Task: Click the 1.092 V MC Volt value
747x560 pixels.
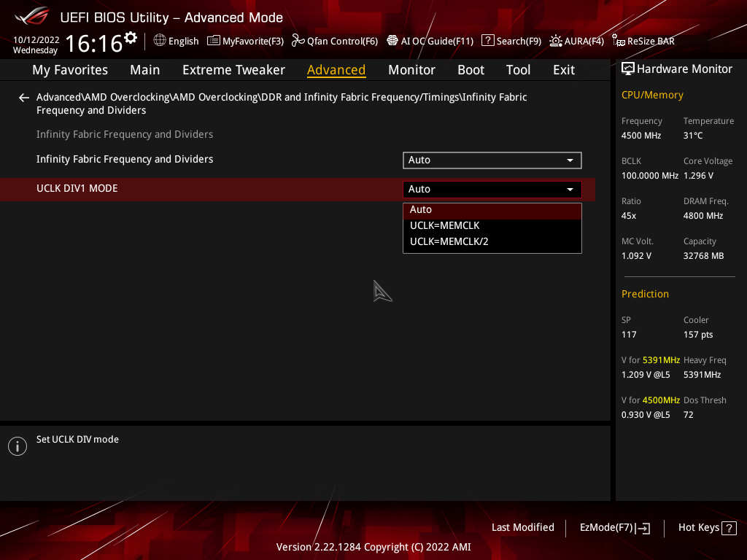Action: tap(636, 256)
